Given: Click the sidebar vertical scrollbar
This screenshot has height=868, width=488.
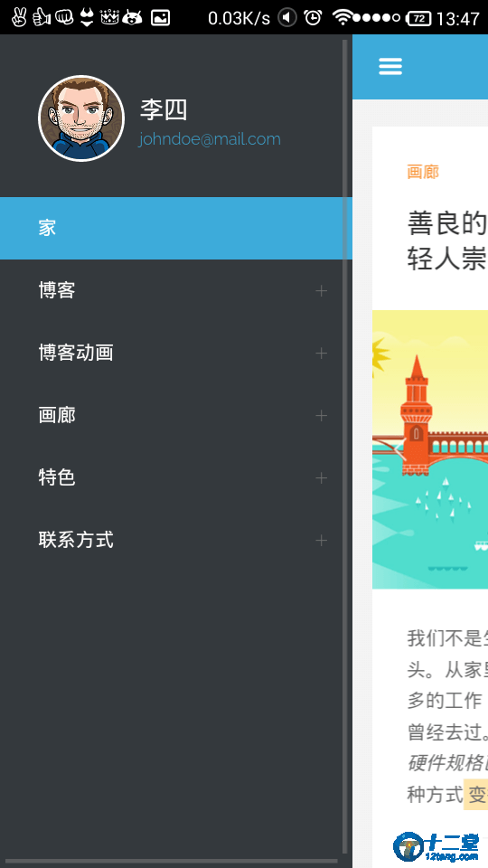Looking at the screenshot, I should (345, 446).
